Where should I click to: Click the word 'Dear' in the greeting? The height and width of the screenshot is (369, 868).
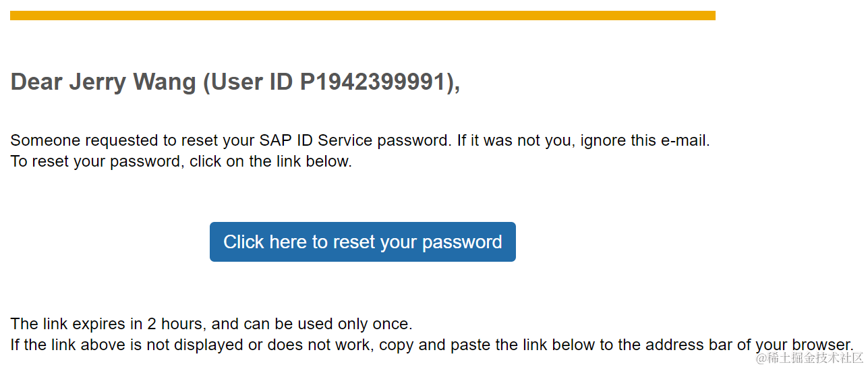tap(37, 82)
